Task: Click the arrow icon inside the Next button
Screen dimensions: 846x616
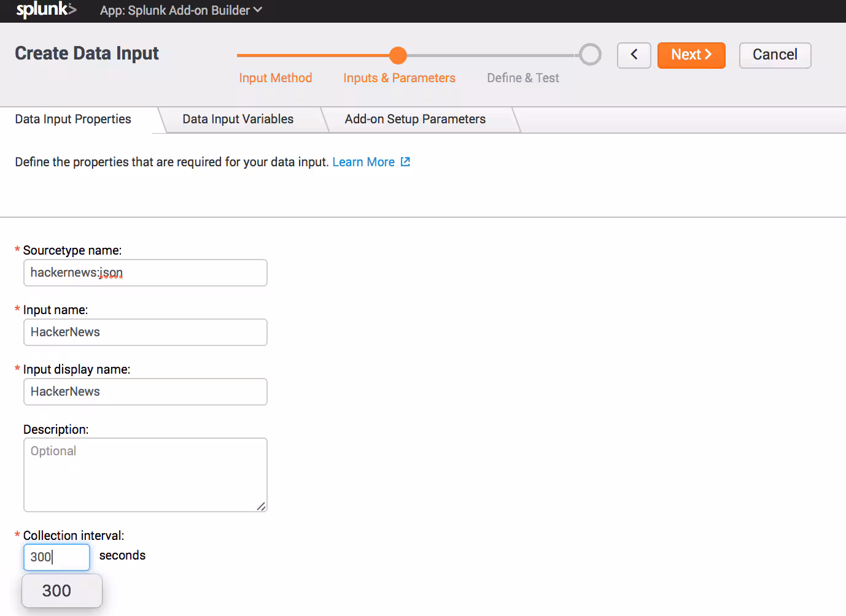Action: point(708,55)
